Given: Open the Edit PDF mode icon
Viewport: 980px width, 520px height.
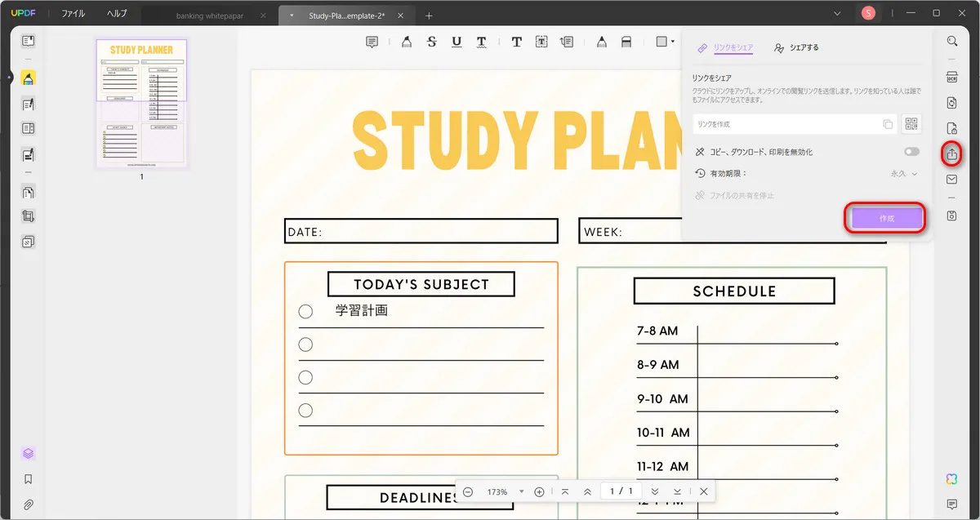Looking at the screenshot, I should coord(29,104).
